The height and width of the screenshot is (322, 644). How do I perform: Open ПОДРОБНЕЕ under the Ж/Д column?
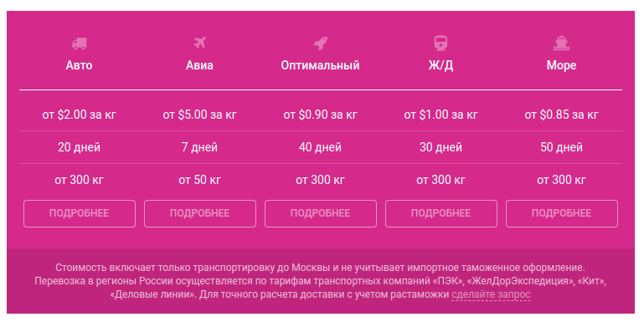click(x=441, y=213)
